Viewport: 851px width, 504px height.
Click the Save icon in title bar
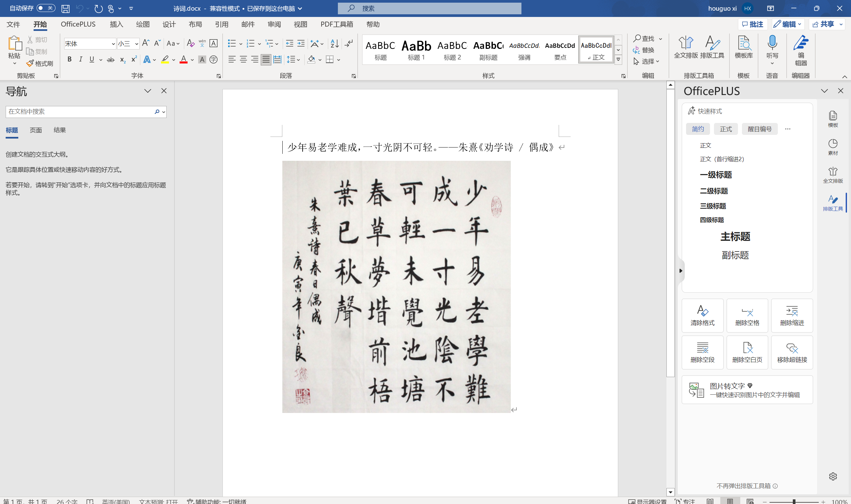[65, 9]
